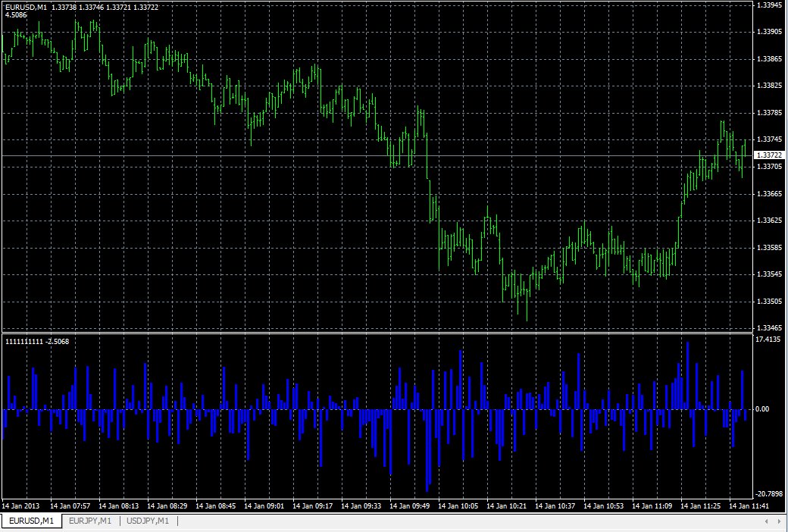Screen dimensions: 788x532
Task: Click the 14 Jan 10:05 time label
Action: tap(458, 505)
